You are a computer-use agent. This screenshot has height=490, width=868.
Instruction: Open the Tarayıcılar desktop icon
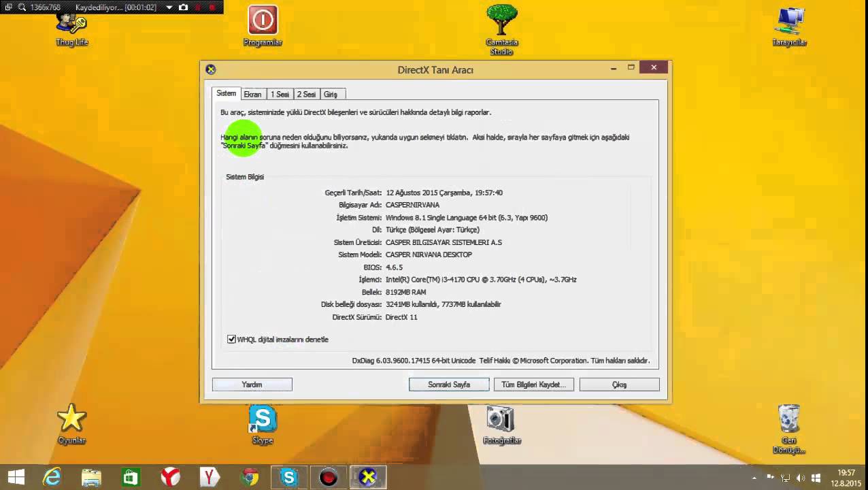[789, 26]
